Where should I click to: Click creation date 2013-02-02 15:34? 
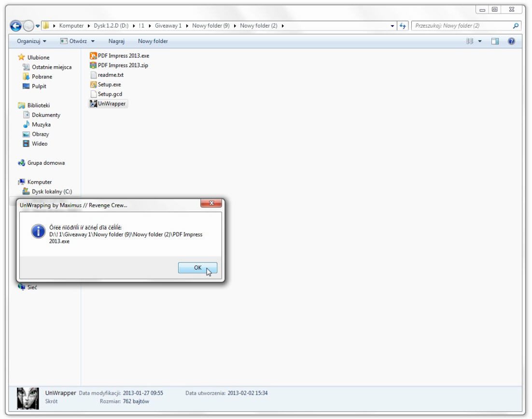pyautogui.click(x=247, y=393)
